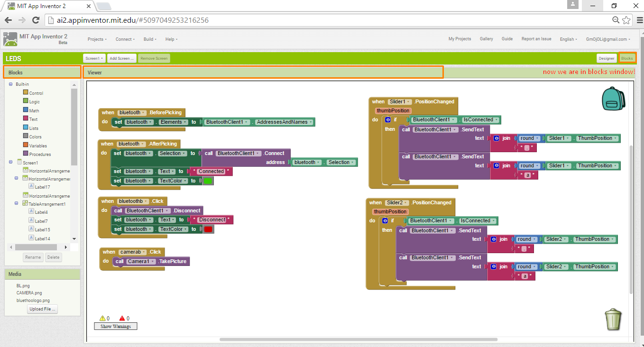Click the red error triangle icon

pyautogui.click(x=122, y=319)
